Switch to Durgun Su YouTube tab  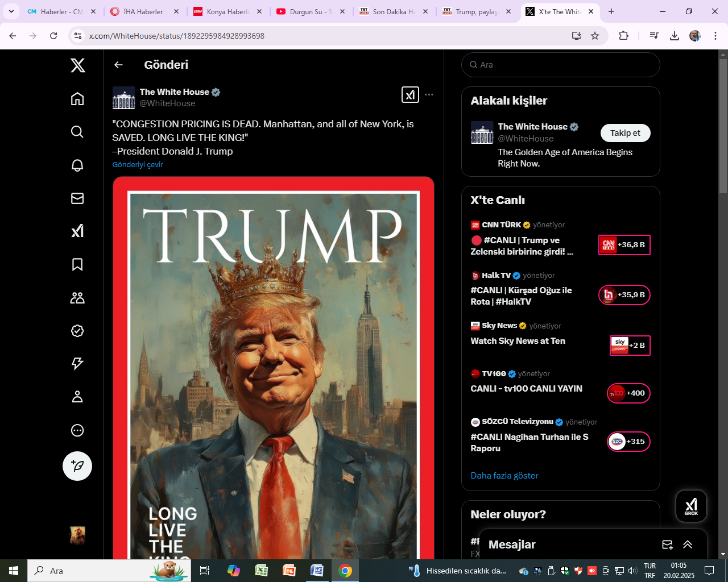pyautogui.click(x=311, y=11)
